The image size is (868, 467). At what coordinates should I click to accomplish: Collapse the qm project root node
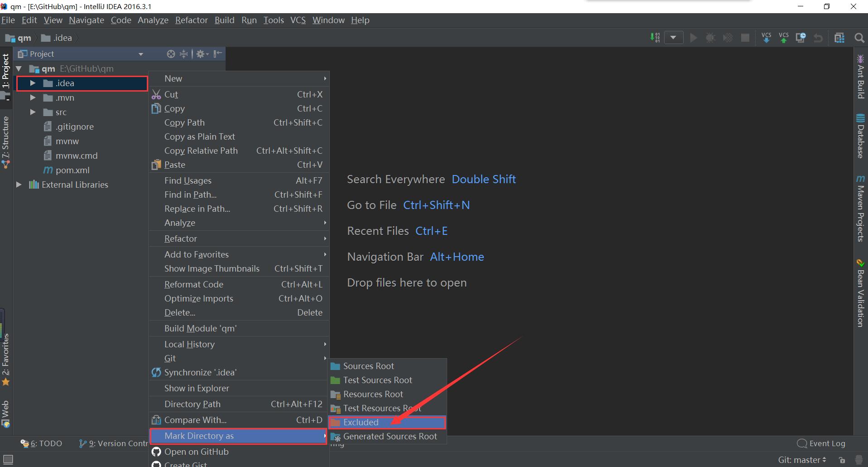pos(19,69)
